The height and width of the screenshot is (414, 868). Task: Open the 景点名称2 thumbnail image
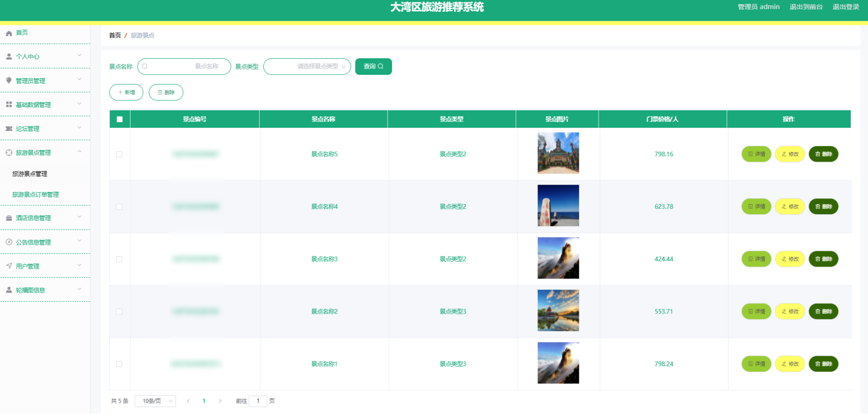tap(558, 311)
